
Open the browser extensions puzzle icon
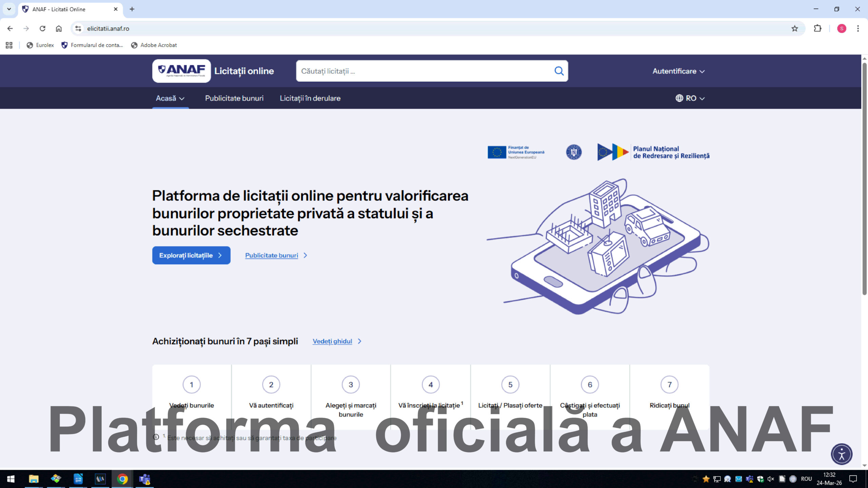click(x=817, y=28)
